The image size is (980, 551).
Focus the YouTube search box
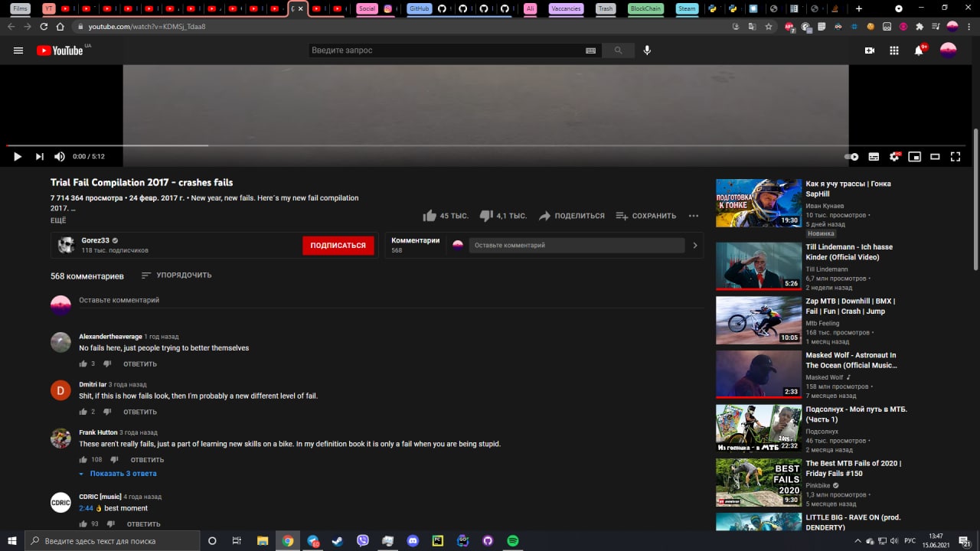446,51
